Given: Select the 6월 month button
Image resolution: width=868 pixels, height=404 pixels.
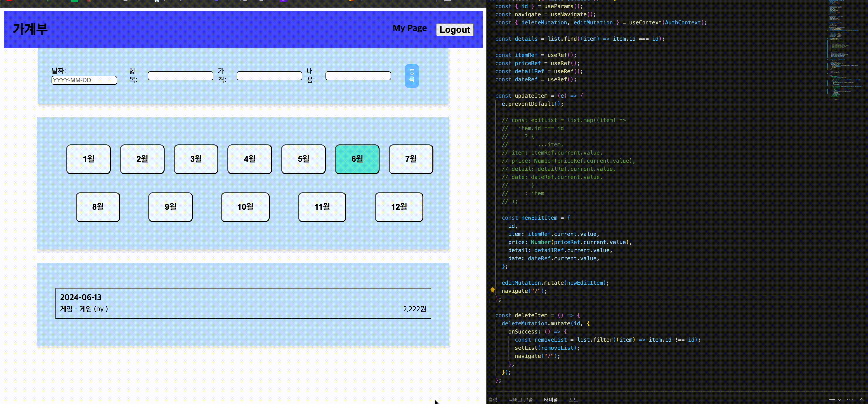Looking at the screenshot, I should point(357,159).
